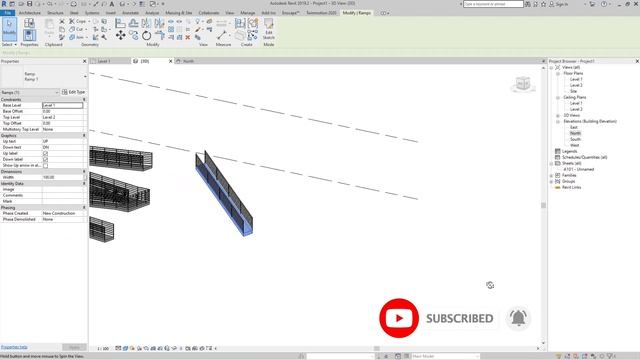The height and width of the screenshot is (360, 640).
Task: Open the Massing & Site ribbon tab
Action: coord(178,13)
